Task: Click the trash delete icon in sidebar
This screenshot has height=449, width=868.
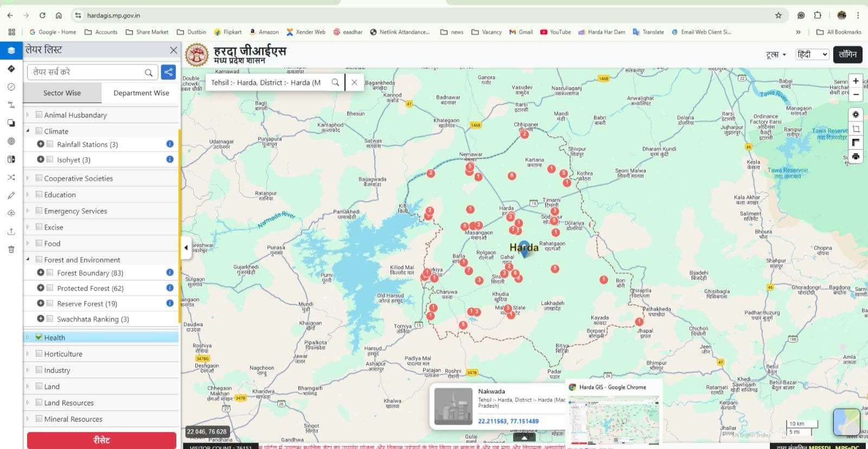Action: click(11, 250)
